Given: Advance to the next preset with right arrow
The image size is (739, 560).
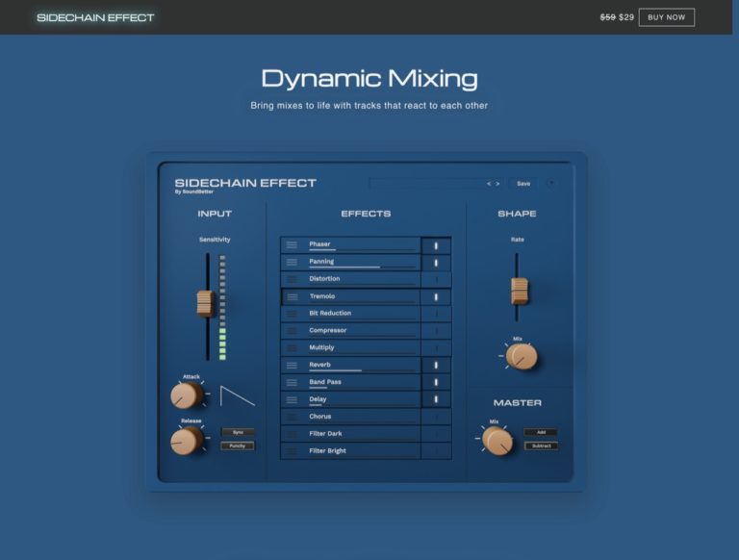Looking at the screenshot, I should [x=498, y=183].
